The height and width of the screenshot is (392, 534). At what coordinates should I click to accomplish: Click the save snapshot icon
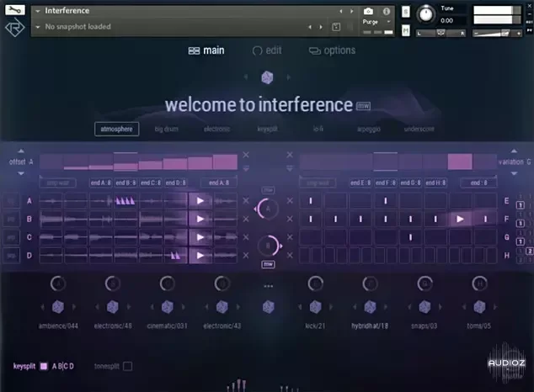[x=336, y=27]
